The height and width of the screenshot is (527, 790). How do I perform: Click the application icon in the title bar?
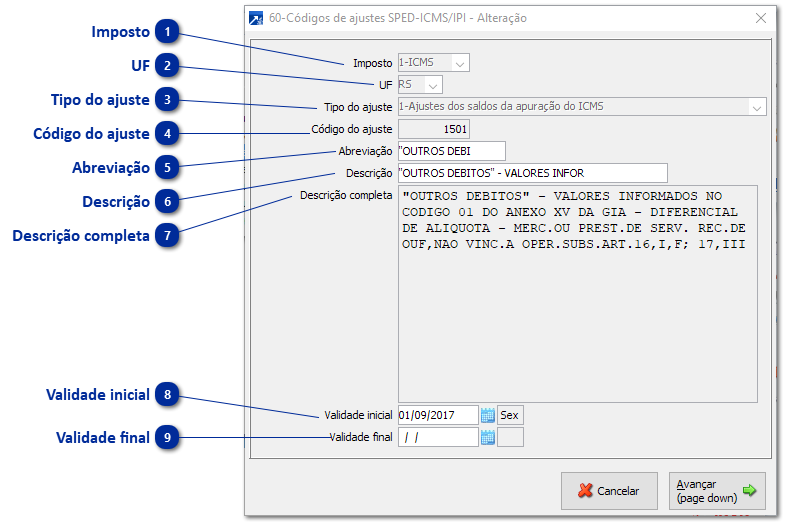tap(256, 19)
